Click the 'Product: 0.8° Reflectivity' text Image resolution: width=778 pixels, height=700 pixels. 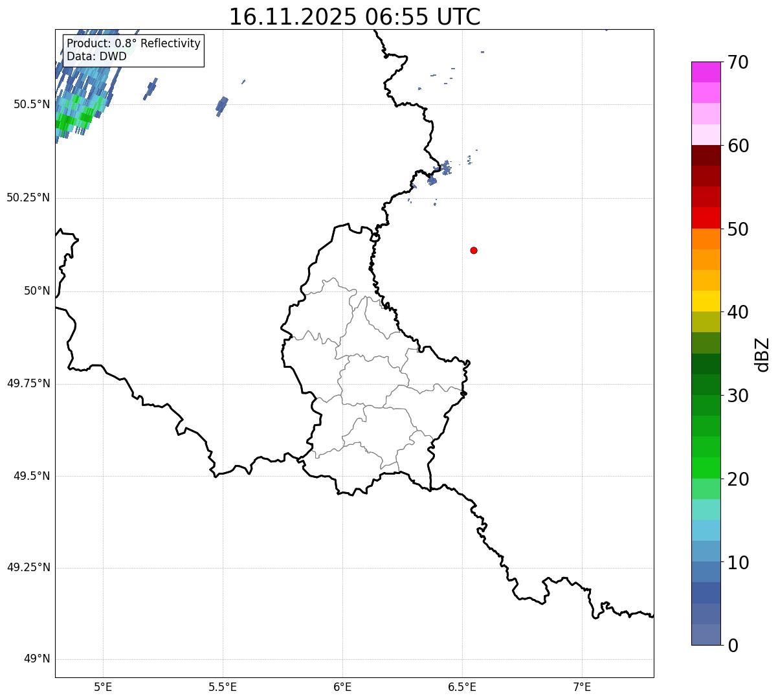pos(134,43)
